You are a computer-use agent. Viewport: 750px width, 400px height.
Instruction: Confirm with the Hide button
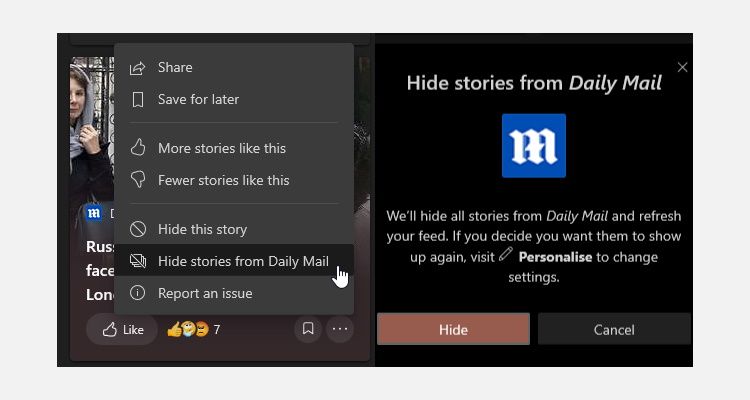click(453, 329)
